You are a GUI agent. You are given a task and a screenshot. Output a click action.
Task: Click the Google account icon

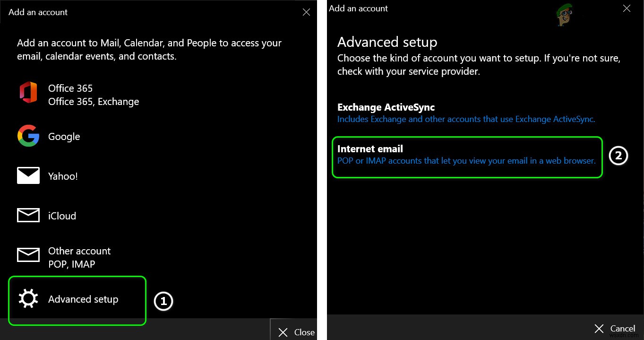[x=28, y=136]
